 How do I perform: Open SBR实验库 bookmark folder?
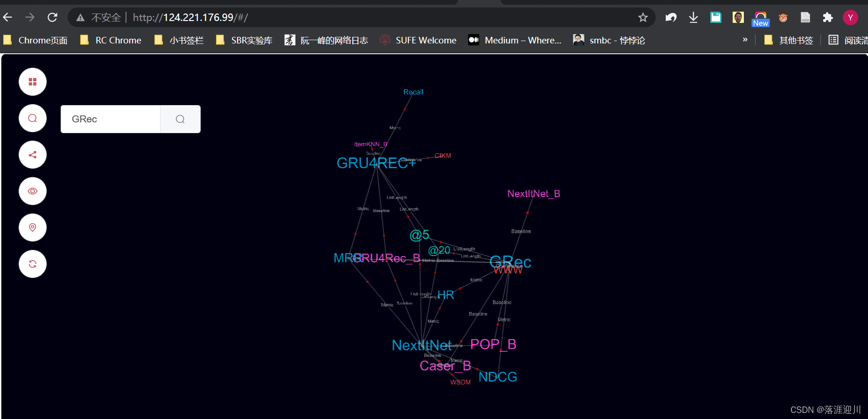tap(245, 41)
